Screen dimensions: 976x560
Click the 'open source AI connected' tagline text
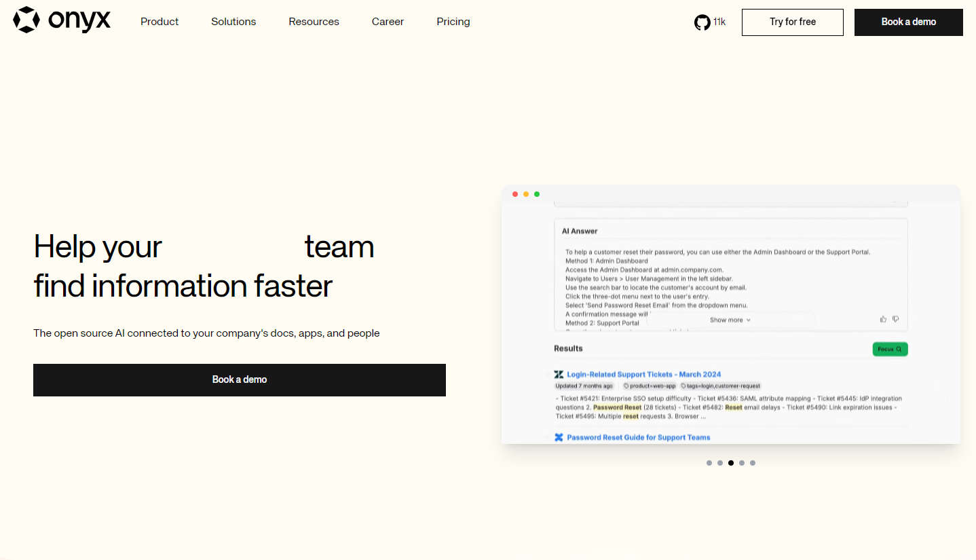pyautogui.click(x=206, y=333)
